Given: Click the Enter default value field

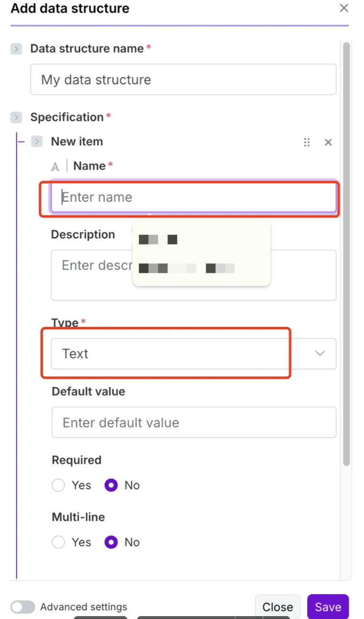Looking at the screenshot, I should pyautogui.click(x=193, y=423).
